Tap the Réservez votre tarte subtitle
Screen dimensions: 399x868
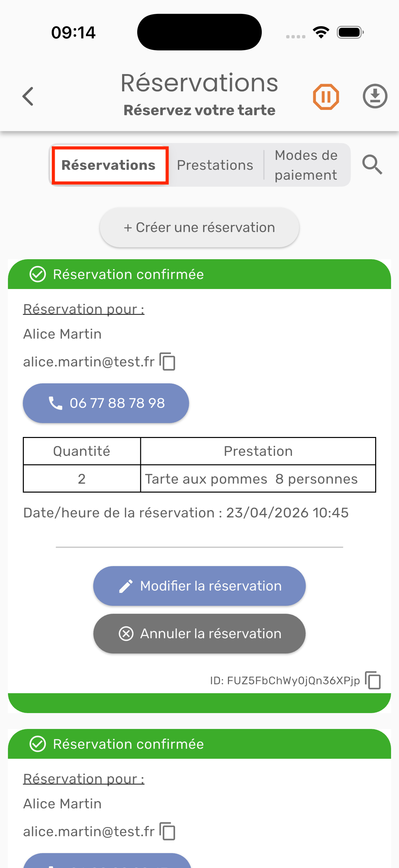tap(199, 110)
